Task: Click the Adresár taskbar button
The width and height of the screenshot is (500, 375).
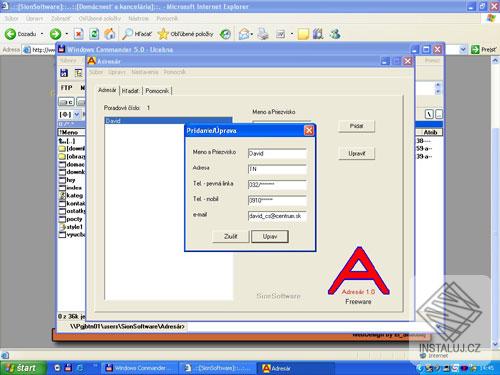Action: pyautogui.click(x=295, y=368)
